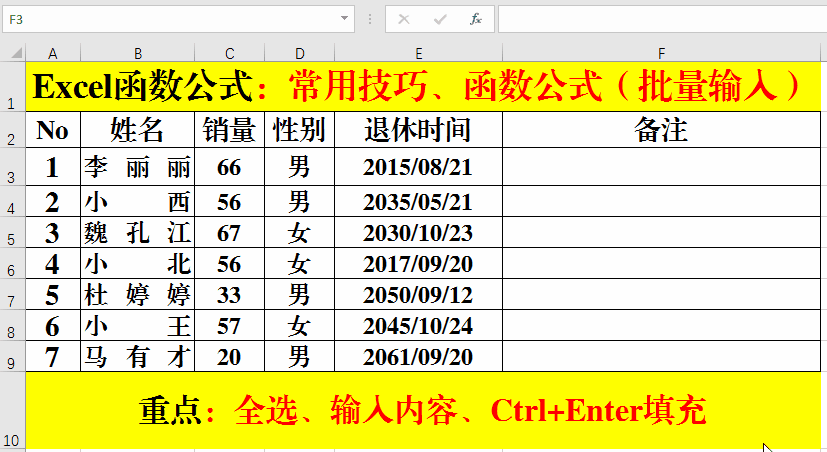This screenshot has width=827, height=452.
Task: Click the '性别' header cell
Action: (x=300, y=130)
